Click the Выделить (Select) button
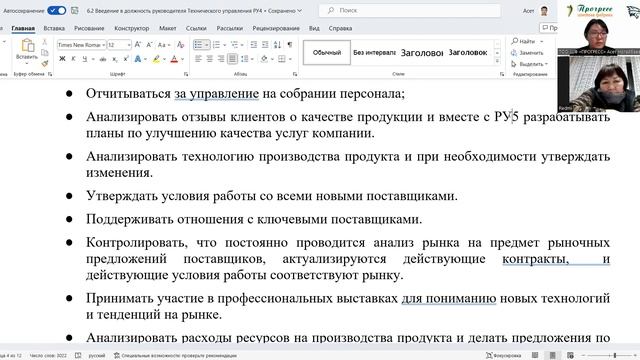 (x=529, y=64)
